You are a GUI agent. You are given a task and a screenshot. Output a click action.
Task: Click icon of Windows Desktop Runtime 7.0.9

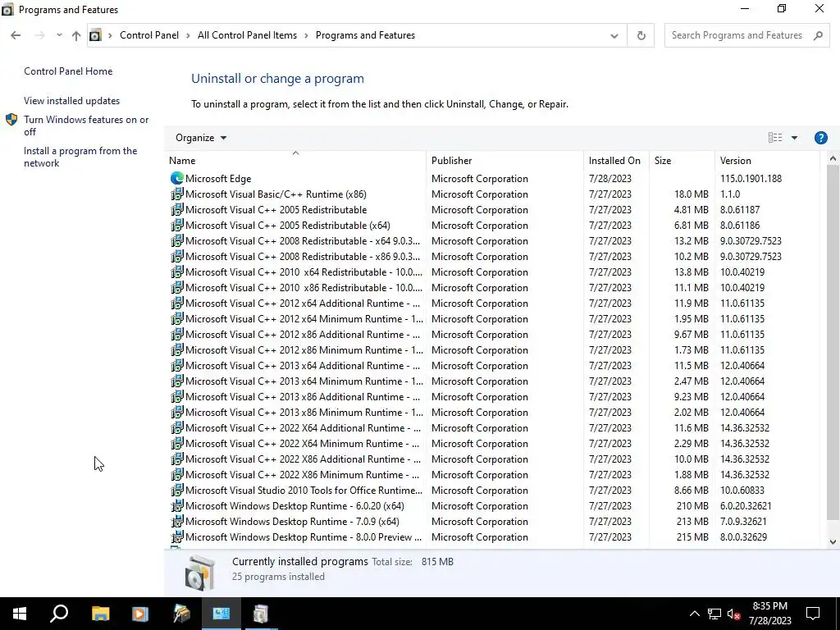(x=177, y=521)
